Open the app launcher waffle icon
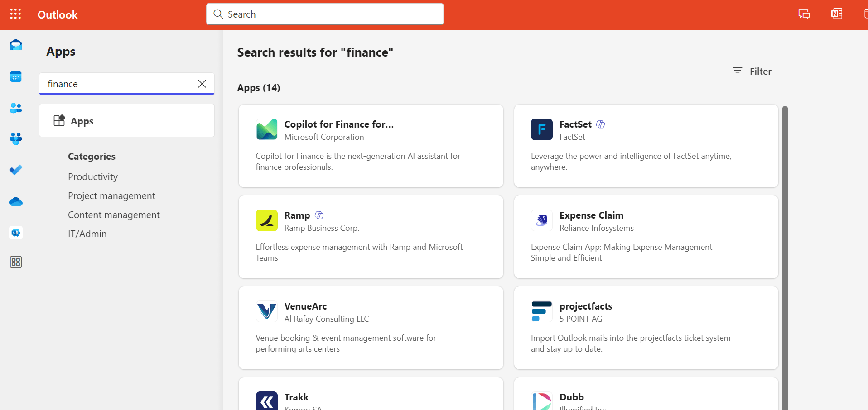The height and width of the screenshot is (410, 868). point(15,14)
